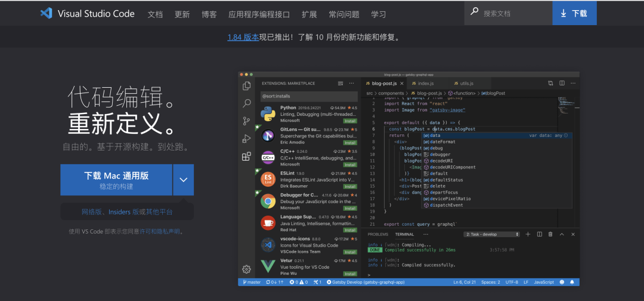Split the terminal panel
644x301 pixels.
click(x=539, y=234)
